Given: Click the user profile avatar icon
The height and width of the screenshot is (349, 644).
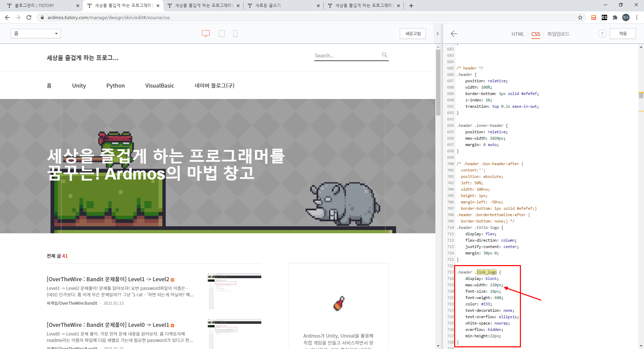Looking at the screenshot, I should [x=626, y=17].
